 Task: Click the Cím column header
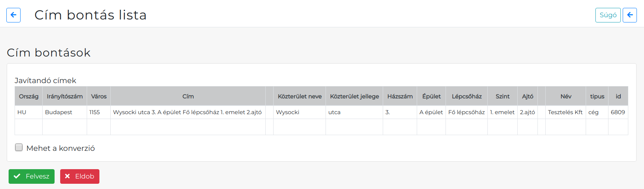(x=188, y=96)
